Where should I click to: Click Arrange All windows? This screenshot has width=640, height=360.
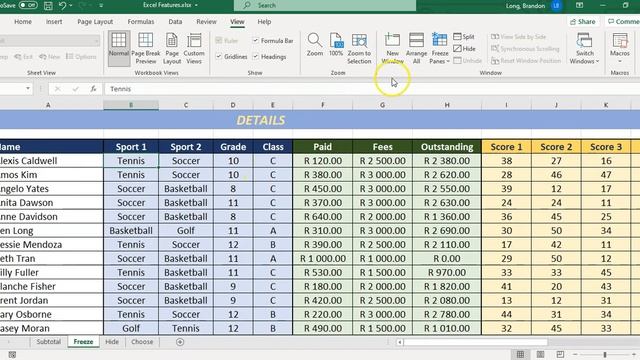(x=416, y=48)
